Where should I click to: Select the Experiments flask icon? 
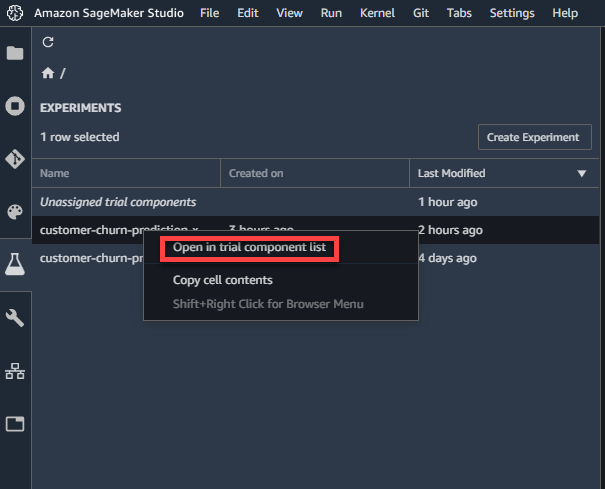click(x=15, y=264)
